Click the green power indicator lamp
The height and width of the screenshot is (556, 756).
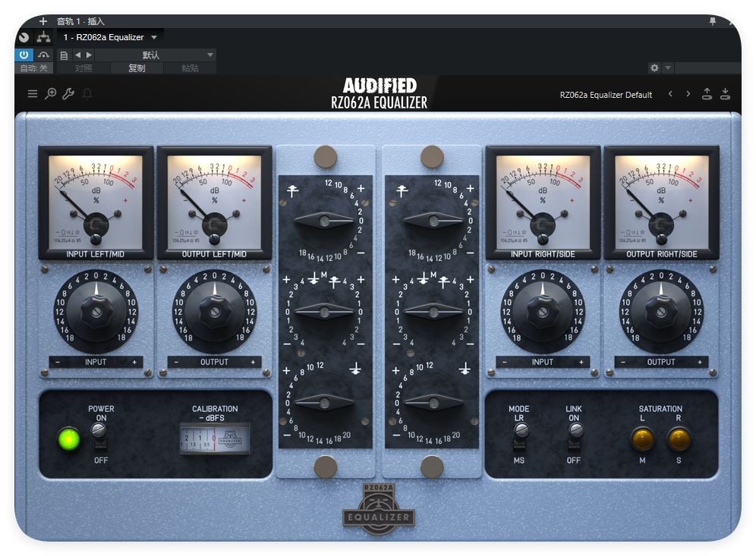click(x=68, y=439)
